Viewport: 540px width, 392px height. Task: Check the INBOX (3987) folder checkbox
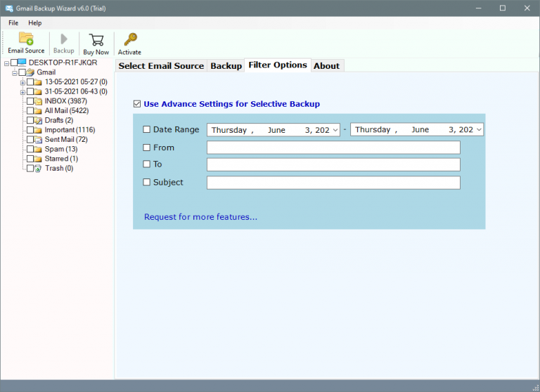click(30, 101)
